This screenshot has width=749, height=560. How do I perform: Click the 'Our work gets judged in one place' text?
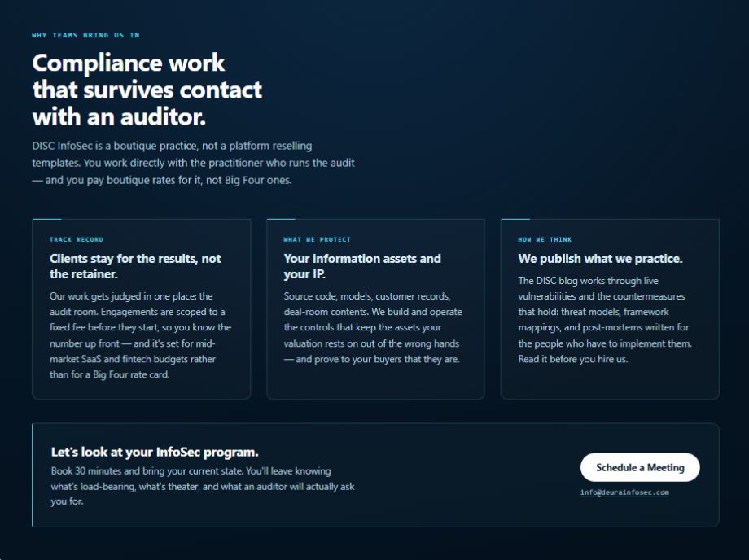click(x=140, y=335)
